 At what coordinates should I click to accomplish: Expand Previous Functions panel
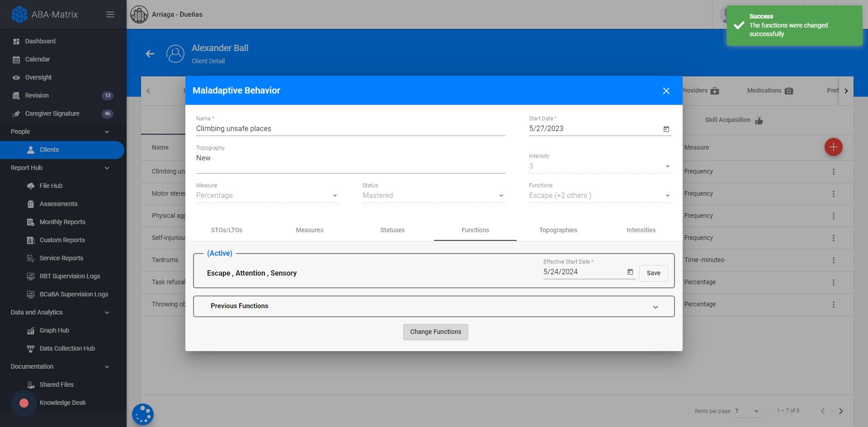tap(434, 306)
